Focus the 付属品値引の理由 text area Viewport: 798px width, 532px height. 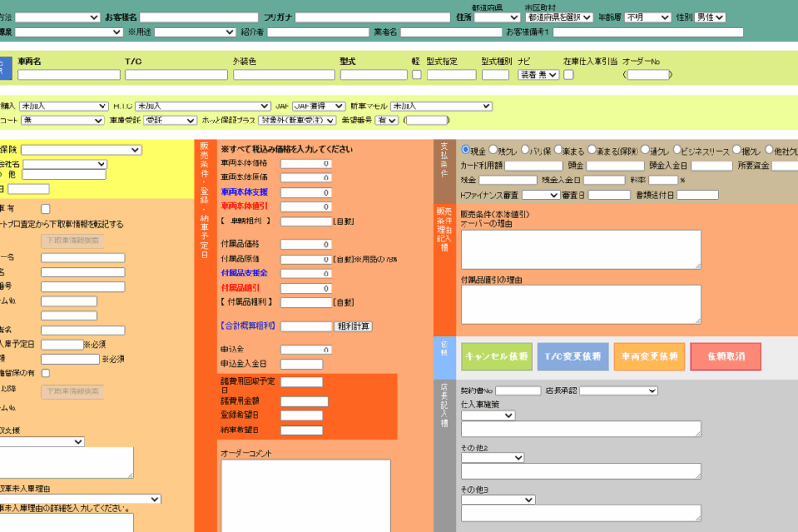580,305
